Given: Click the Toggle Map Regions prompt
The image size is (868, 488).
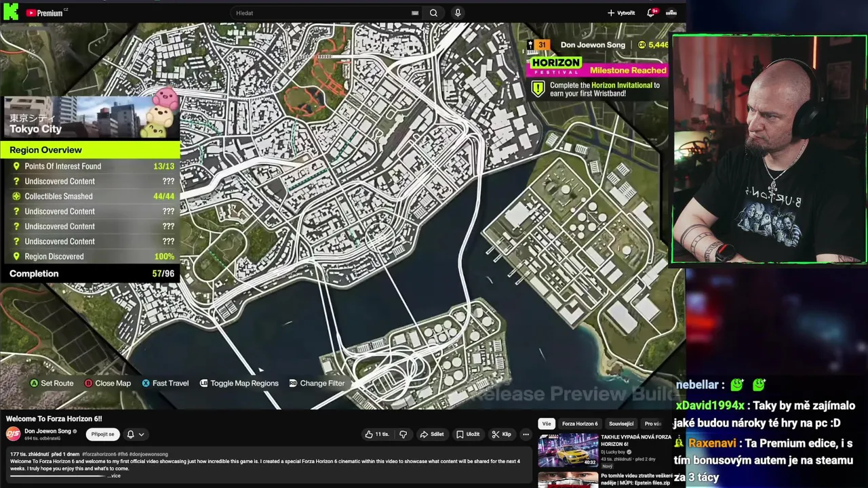Looking at the screenshot, I should click(x=239, y=384).
